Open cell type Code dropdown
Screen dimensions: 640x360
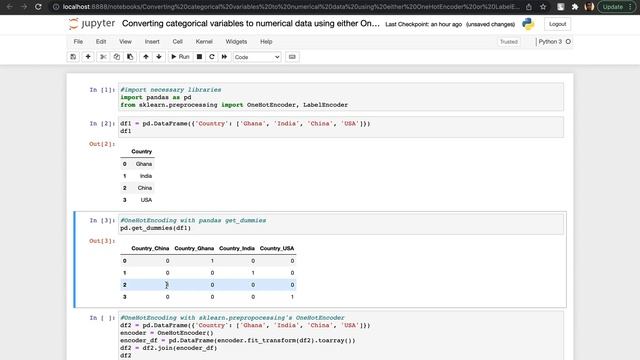[257, 57]
